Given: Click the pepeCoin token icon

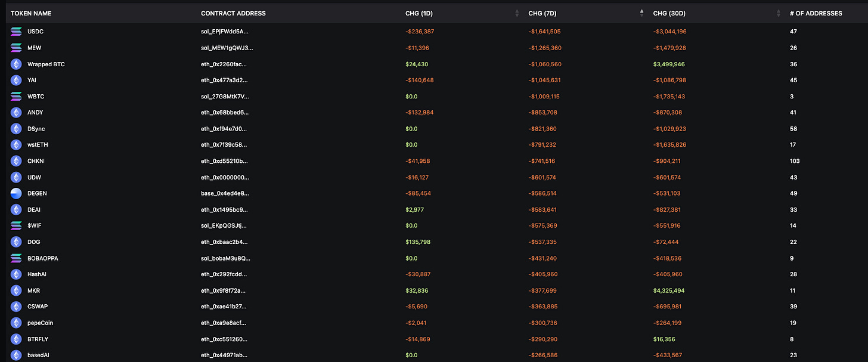Looking at the screenshot, I should 16,323.
